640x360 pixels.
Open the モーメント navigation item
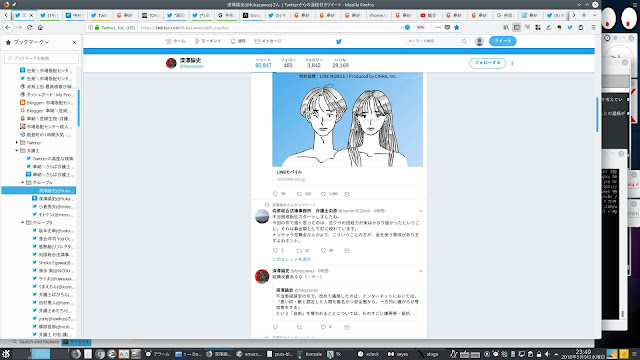[x=208, y=41]
